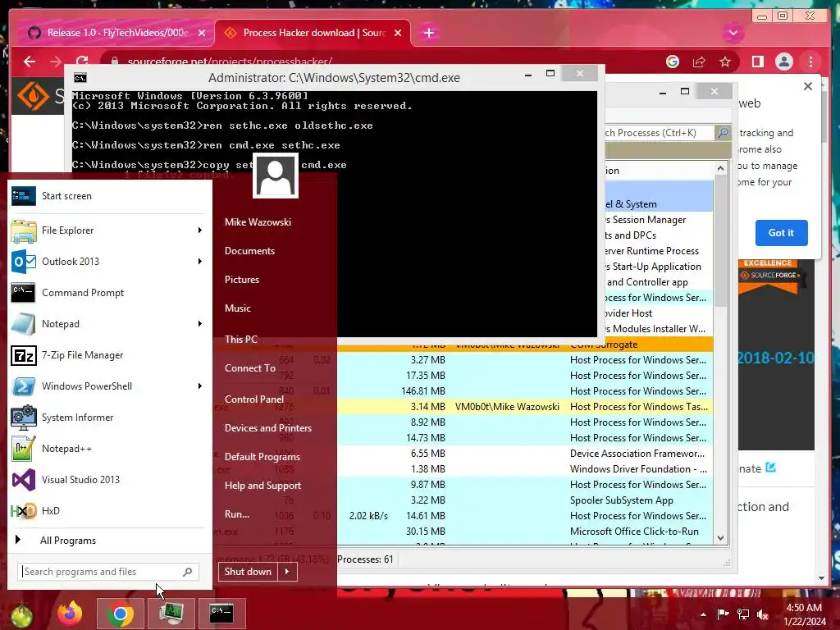Select Microsoft Office Click-to-Run row
This screenshot has height=630, width=840.
click(525, 532)
